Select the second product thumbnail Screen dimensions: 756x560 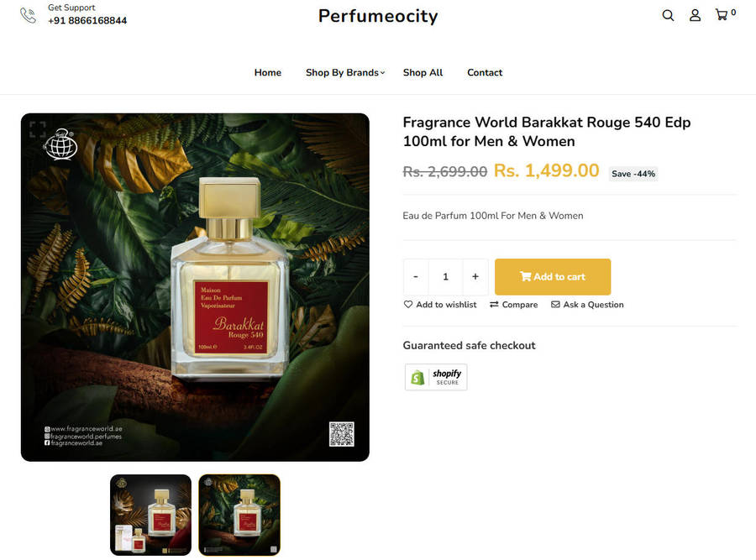pyautogui.click(x=239, y=515)
